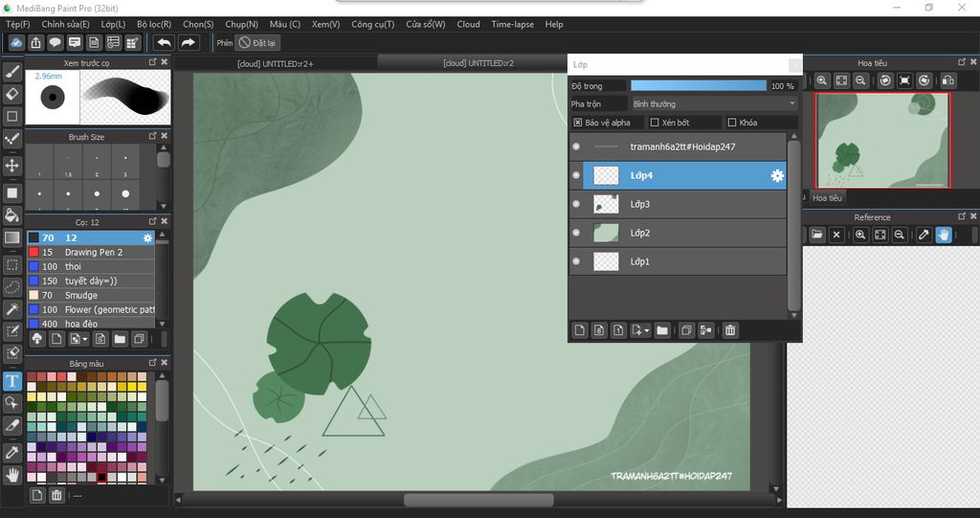Open the Time-lapse menu
Viewport: 980px width, 518px height.
coord(513,24)
